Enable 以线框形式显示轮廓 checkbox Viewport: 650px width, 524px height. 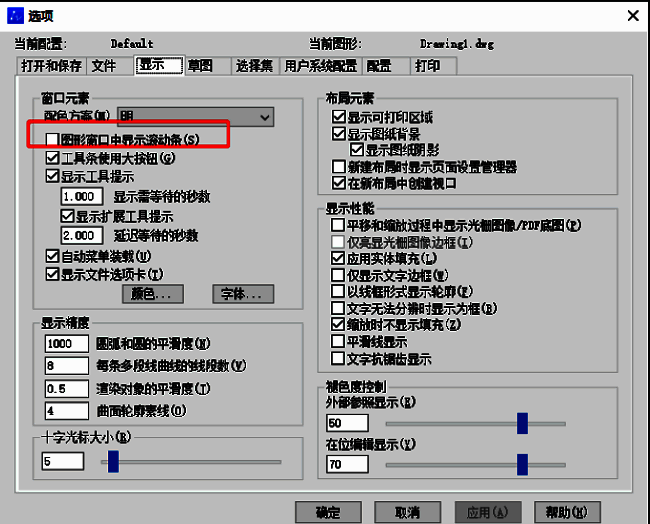click(337, 291)
